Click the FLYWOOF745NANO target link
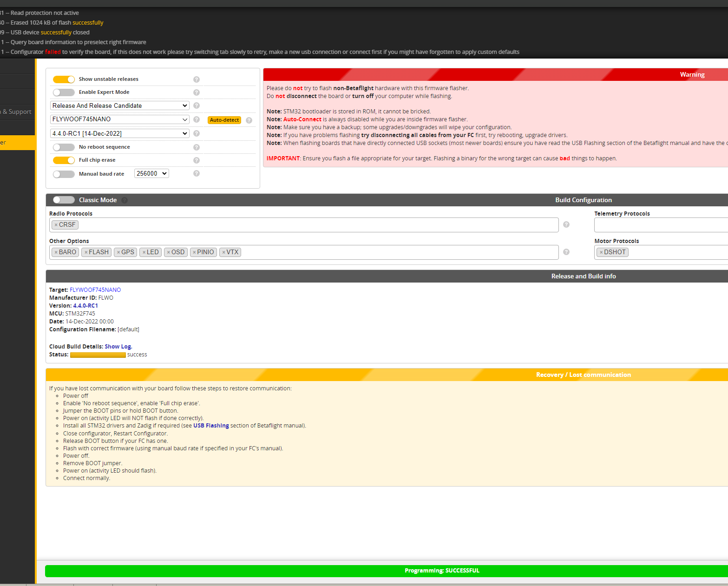Viewport: 728px width, 586px height. click(x=95, y=290)
